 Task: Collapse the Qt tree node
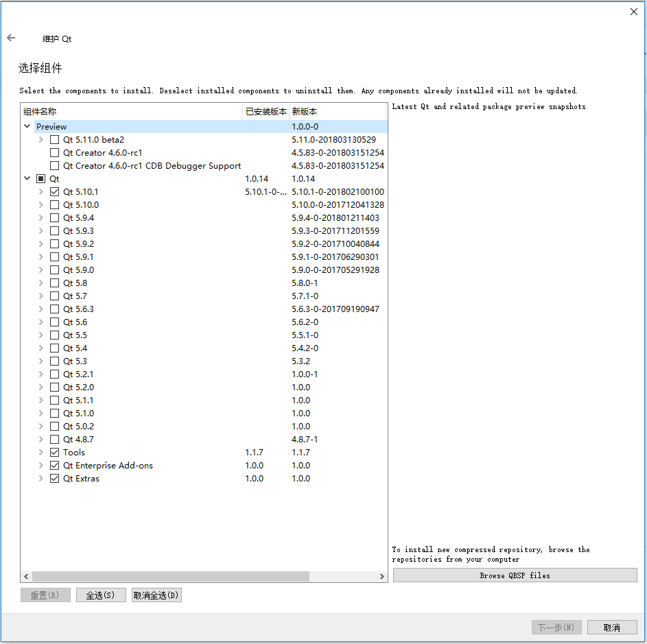pos(27,178)
